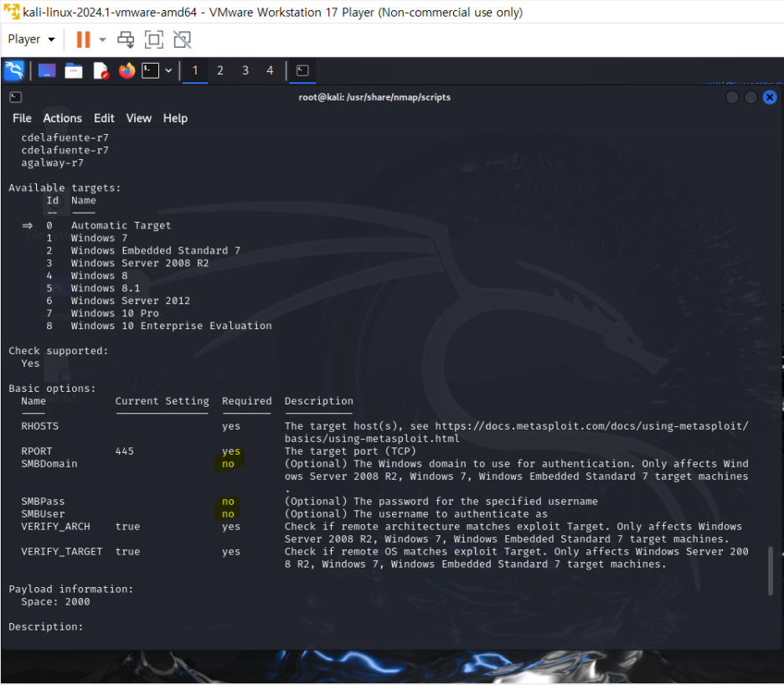This screenshot has height=685, width=784.
Task: Enter VMware full screen mode
Action: pyautogui.click(x=153, y=39)
